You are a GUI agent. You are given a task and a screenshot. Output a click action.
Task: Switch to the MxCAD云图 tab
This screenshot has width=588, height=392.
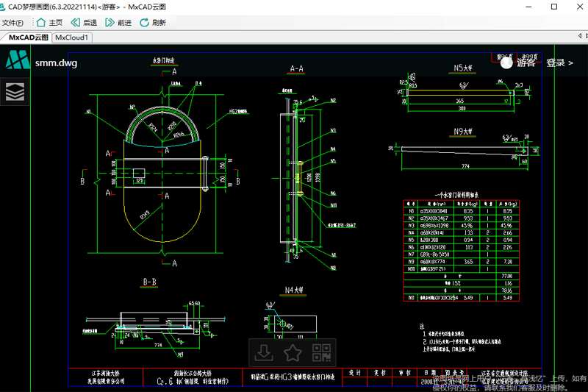point(27,37)
